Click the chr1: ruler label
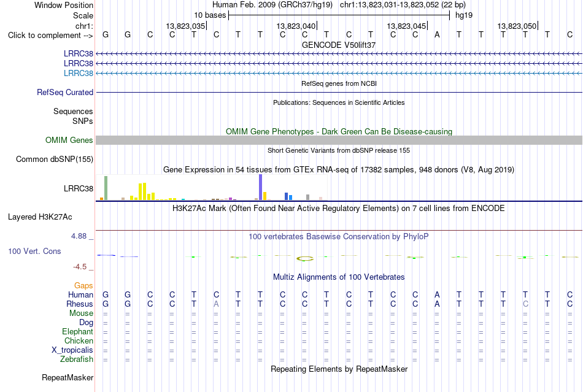The width and height of the screenshot is (583, 392). click(84, 26)
